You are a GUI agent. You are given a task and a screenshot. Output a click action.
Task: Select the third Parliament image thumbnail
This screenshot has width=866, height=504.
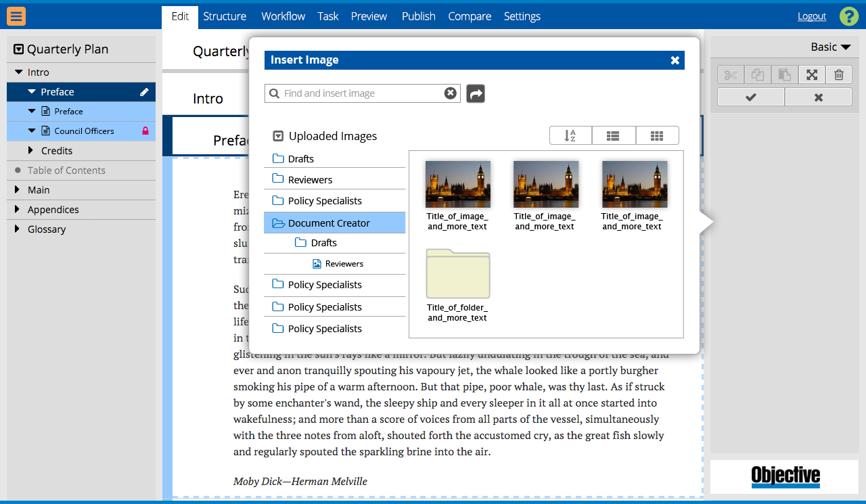tap(635, 184)
